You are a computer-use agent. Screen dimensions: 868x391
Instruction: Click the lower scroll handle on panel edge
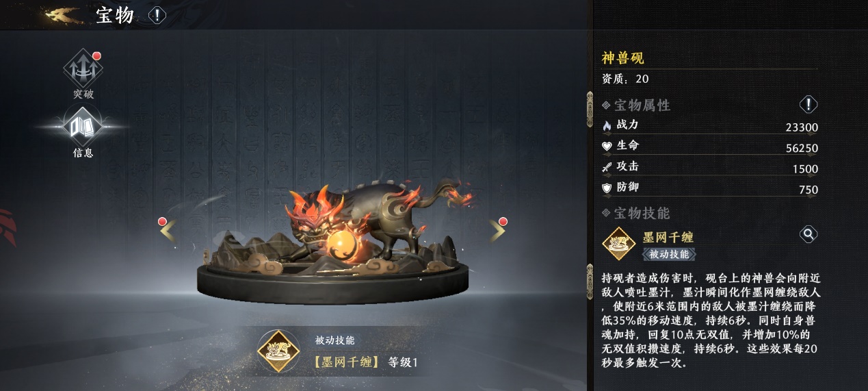590,281
